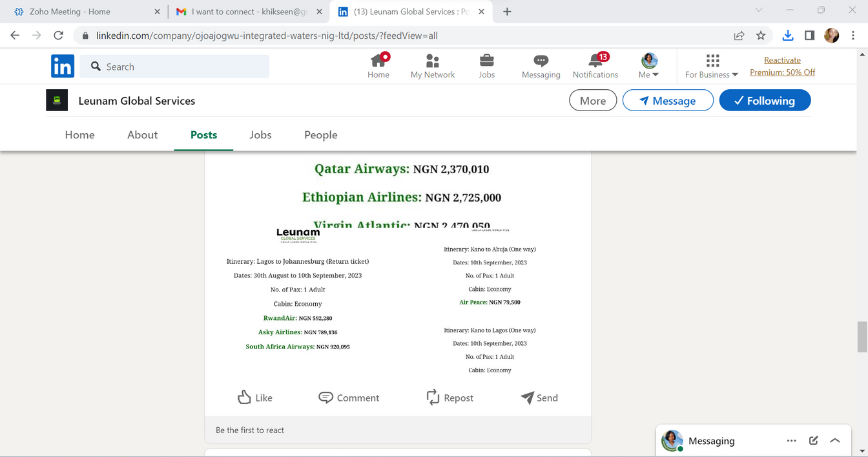
Task: Bookmark this page with star icon
Action: (x=761, y=36)
